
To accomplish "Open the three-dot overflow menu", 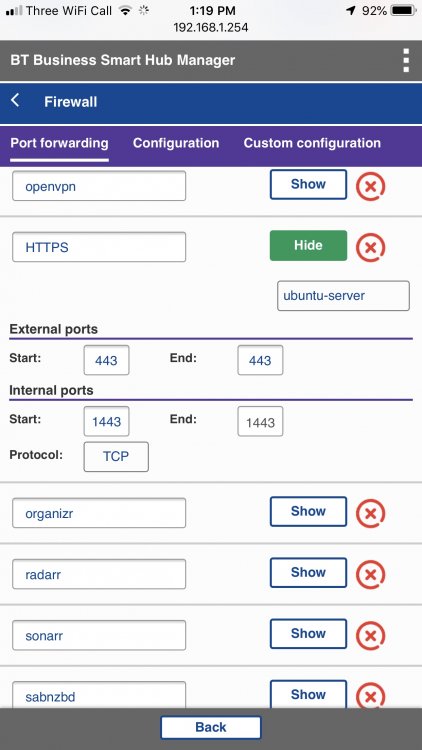I will [406, 60].
